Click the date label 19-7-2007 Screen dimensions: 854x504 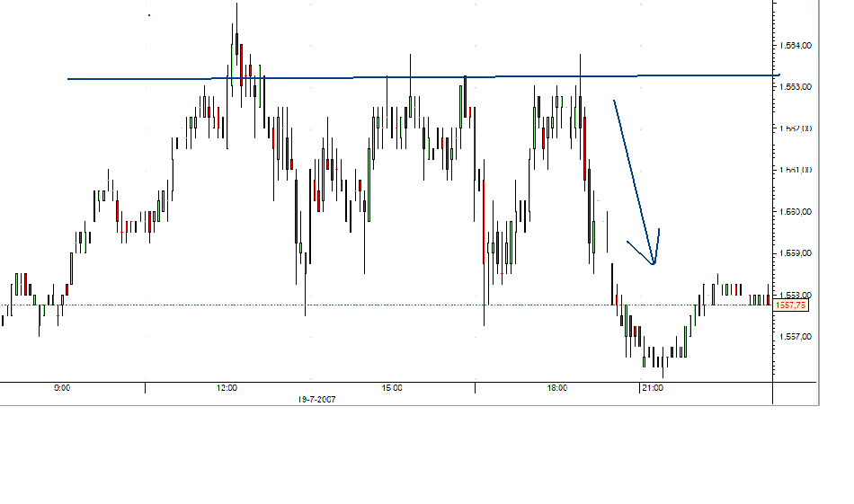point(316,400)
